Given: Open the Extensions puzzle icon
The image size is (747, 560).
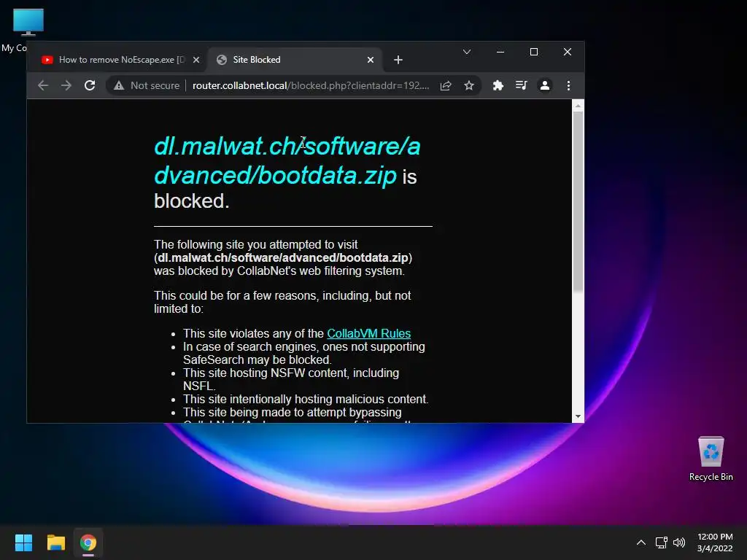Looking at the screenshot, I should (x=498, y=86).
